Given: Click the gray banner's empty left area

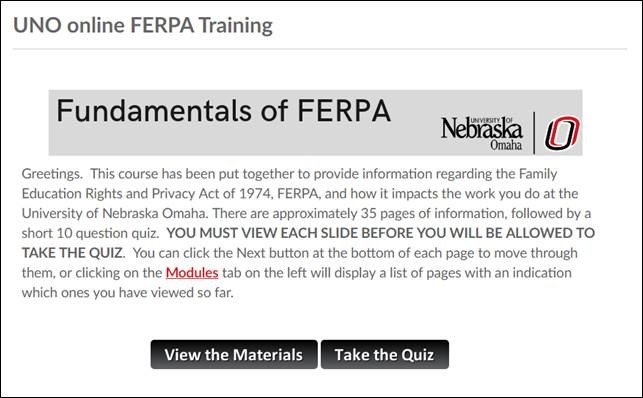Looking at the screenshot, I should click(x=205, y=141).
